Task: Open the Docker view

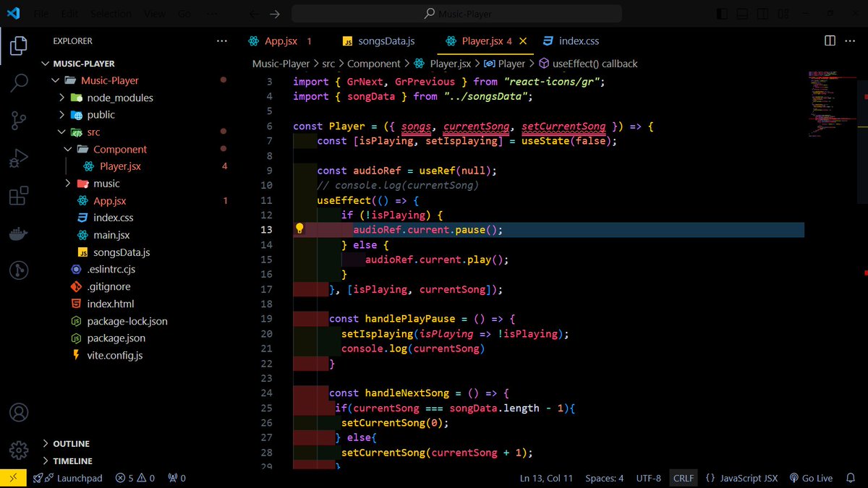Action: [19, 234]
